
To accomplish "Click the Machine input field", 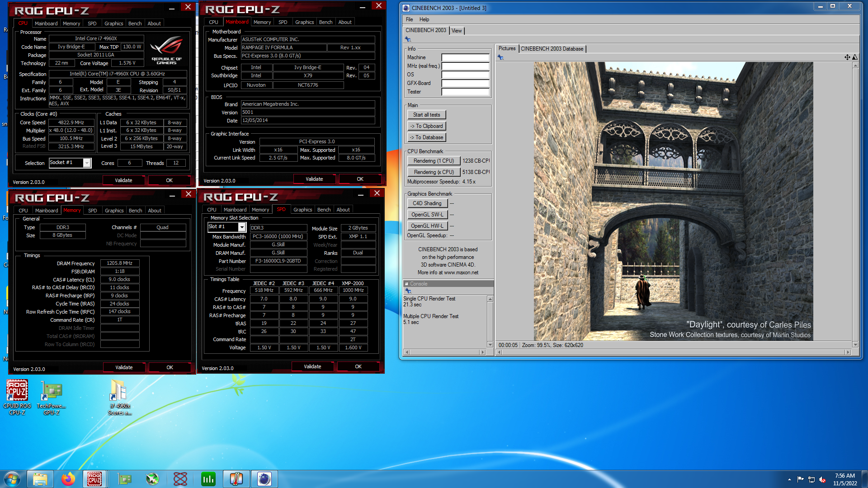I will (x=465, y=57).
